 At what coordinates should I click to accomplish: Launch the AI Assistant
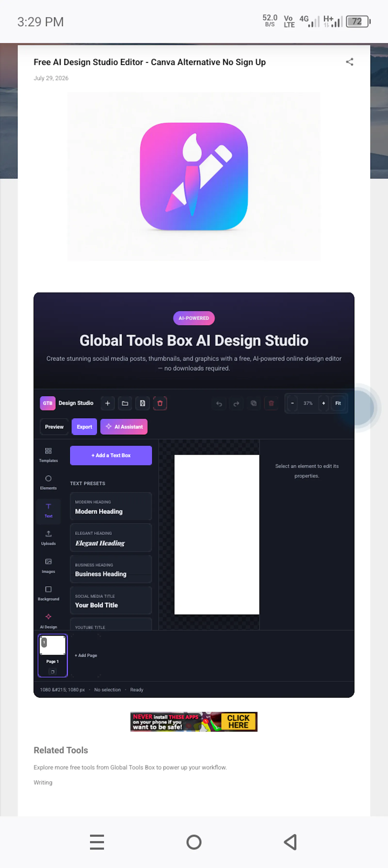(x=124, y=427)
